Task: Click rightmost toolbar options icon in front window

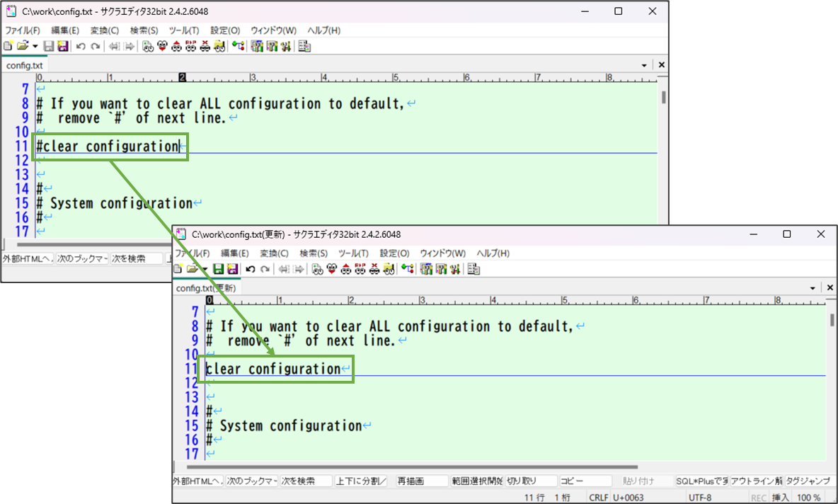Action: (473, 269)
